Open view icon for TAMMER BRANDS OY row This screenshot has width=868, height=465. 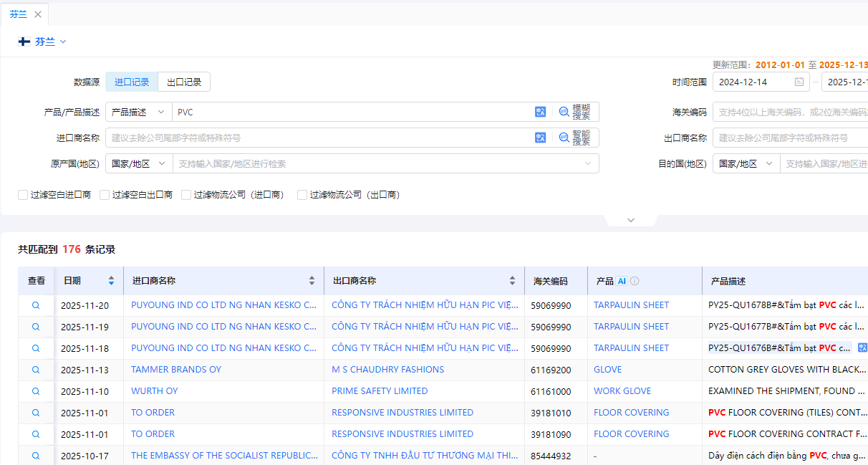(x=36, y=370)
